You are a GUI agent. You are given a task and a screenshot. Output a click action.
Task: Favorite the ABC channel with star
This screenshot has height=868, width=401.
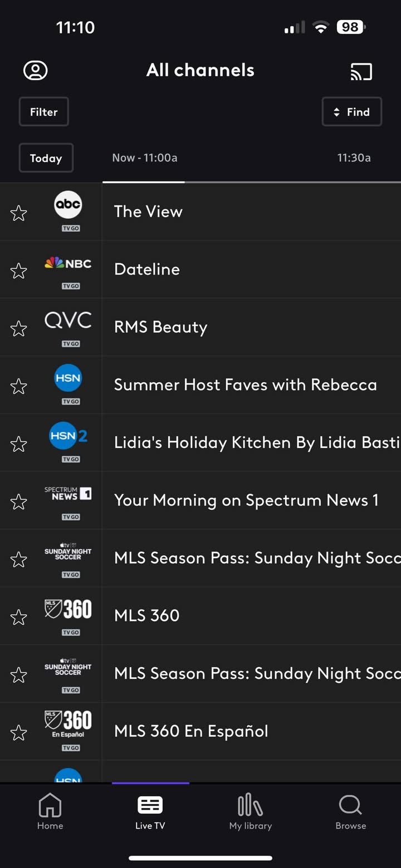19,213
